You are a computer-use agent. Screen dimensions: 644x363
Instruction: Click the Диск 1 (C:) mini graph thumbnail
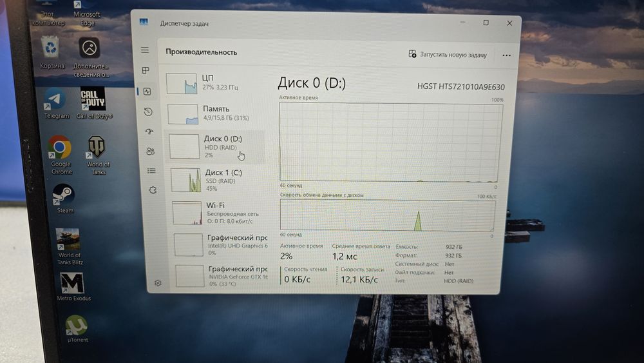pyautogui.click(x=186, y=180)
